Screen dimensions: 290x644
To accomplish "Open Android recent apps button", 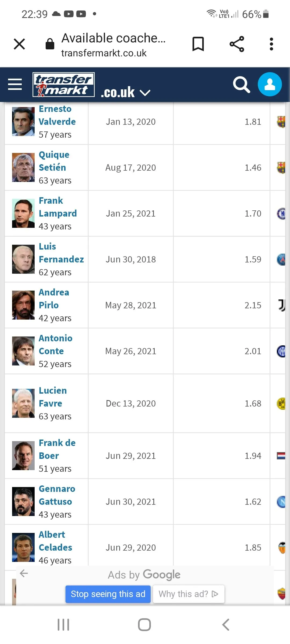I will [63, 625].
